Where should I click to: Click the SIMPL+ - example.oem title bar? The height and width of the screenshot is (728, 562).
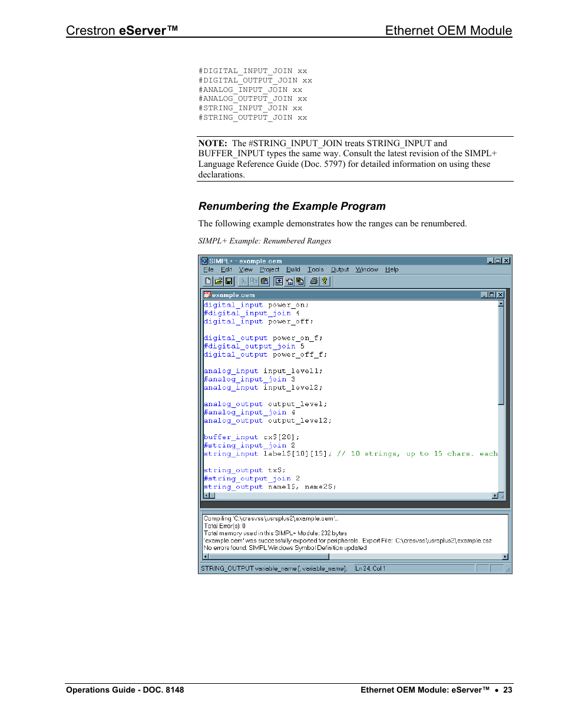click(355, 261)
